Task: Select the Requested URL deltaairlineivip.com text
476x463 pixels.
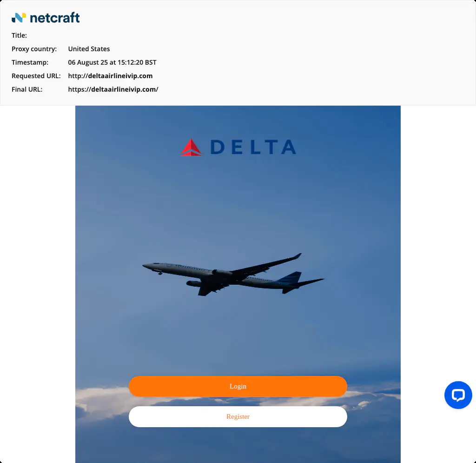Action: (110, 76)
